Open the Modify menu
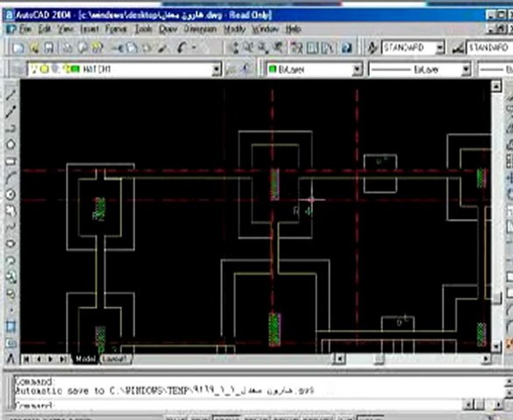This screenshot has height=420, width=513. (235, 29)
